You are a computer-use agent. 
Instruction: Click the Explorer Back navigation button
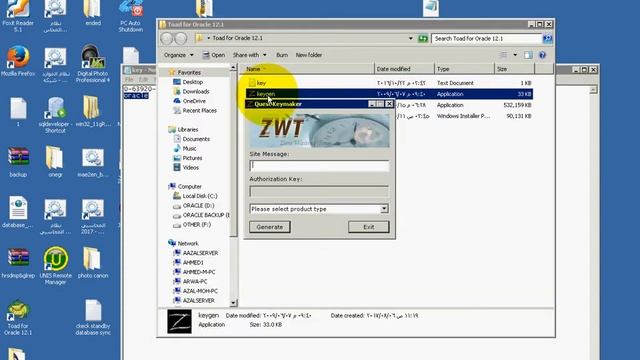[167, 38]
